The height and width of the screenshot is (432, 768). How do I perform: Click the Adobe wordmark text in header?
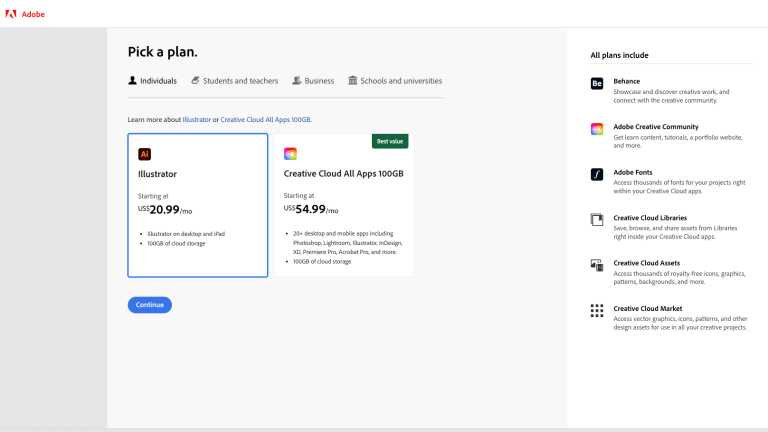(x=33, y=14)
